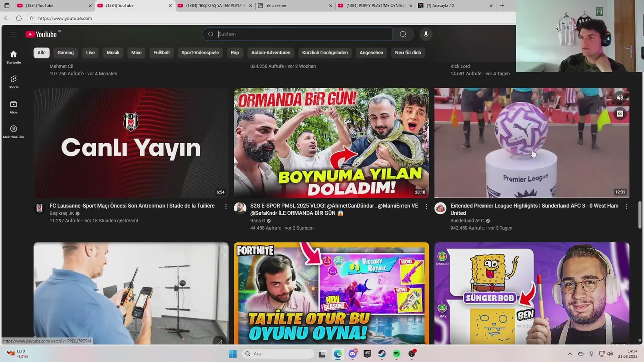
Task: Open Kick Lord channel link
Action: tap(460, 66)
